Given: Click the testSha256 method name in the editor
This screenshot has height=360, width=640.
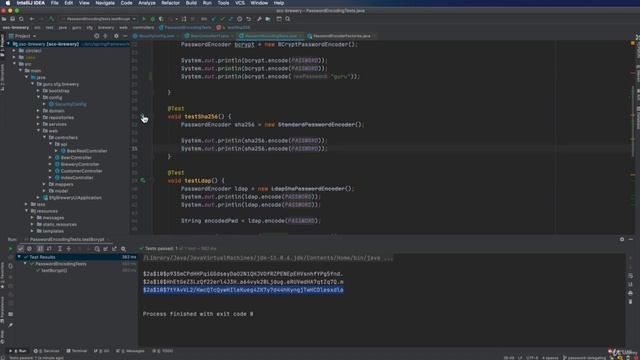Looking at the screenshot, I should 201,117.
